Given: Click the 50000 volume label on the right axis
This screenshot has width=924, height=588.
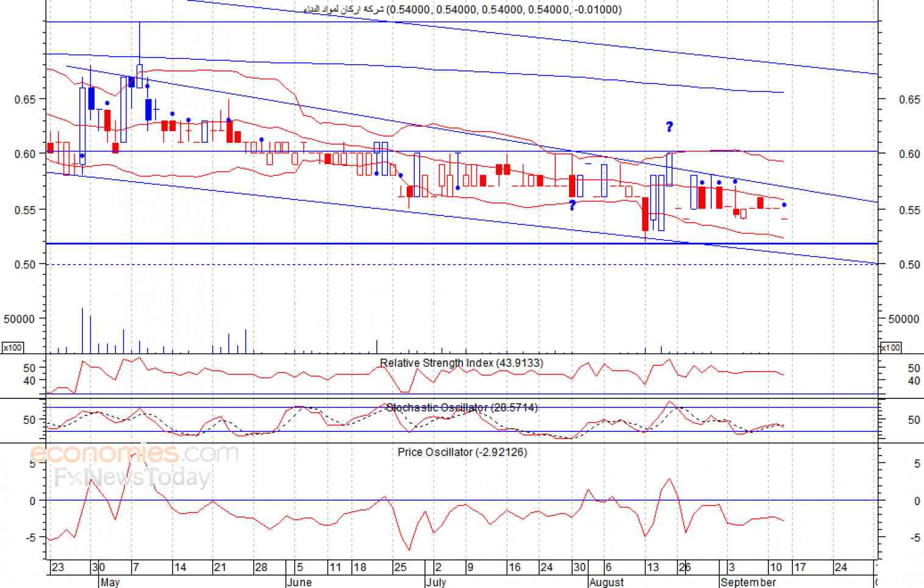Looking at the screenshot, I should coord(904,319).
